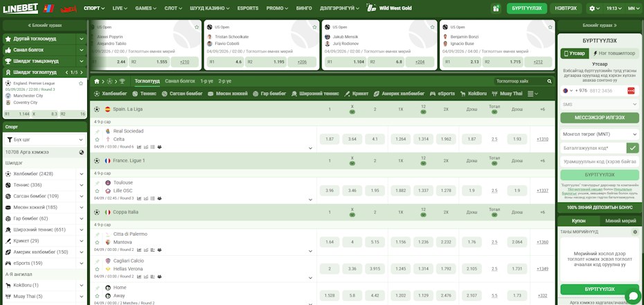The height and width of the screenshot is (305, 644).
Task: Click the search magnifier icon
Action: click(549, 81)
